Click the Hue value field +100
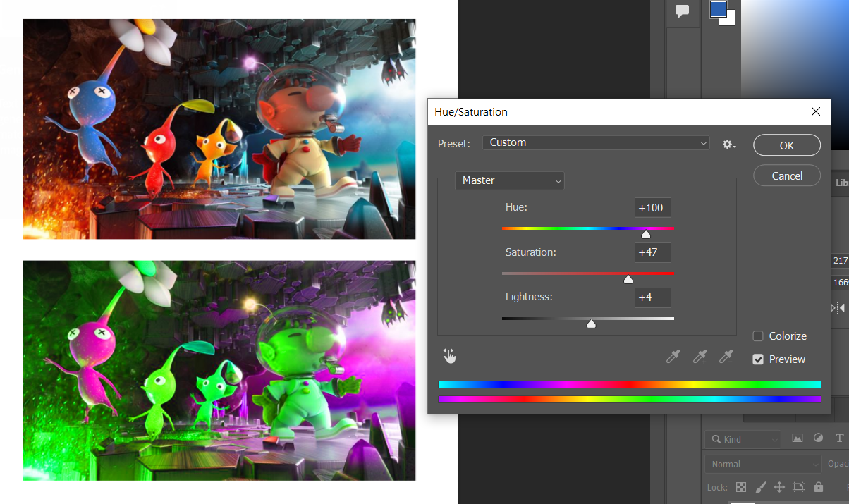The image size is (849, 504). click(653, 208)
